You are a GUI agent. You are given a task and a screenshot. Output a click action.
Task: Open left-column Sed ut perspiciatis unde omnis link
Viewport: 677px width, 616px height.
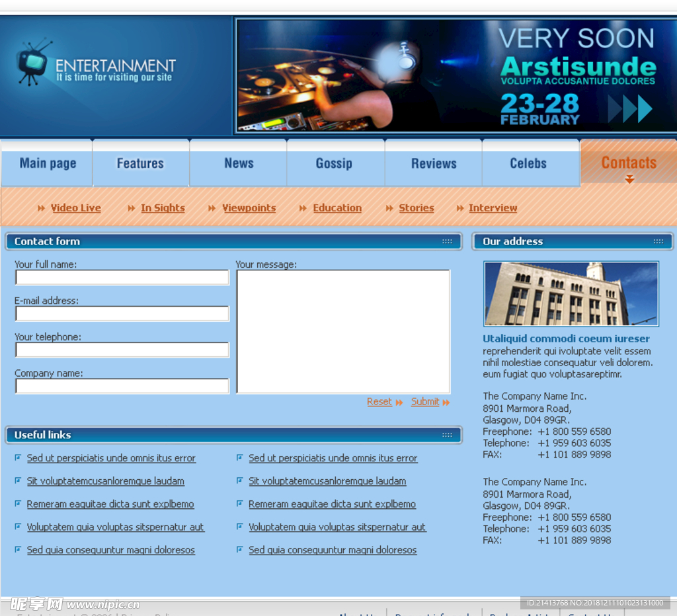click(x=111, y=458)
